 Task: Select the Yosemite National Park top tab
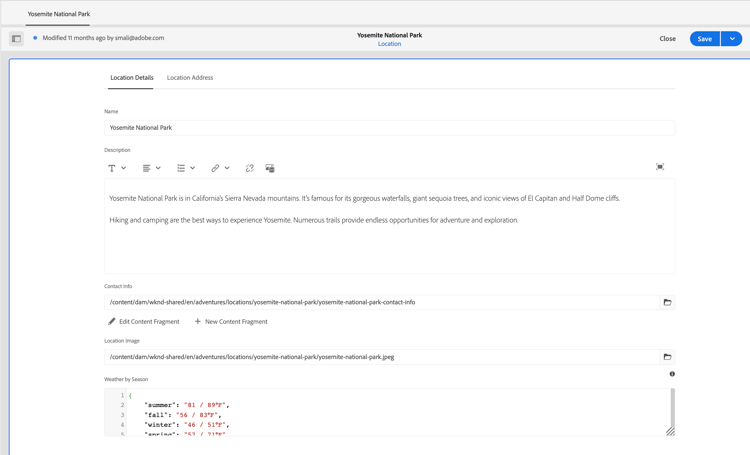pyautogui.click(x=58, y=14)
